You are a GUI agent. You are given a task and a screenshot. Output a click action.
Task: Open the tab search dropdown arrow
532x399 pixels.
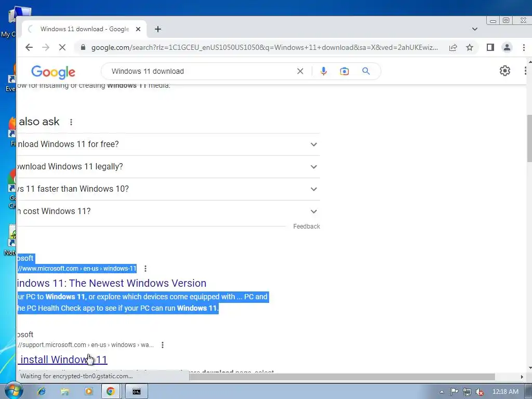[475, 29]
